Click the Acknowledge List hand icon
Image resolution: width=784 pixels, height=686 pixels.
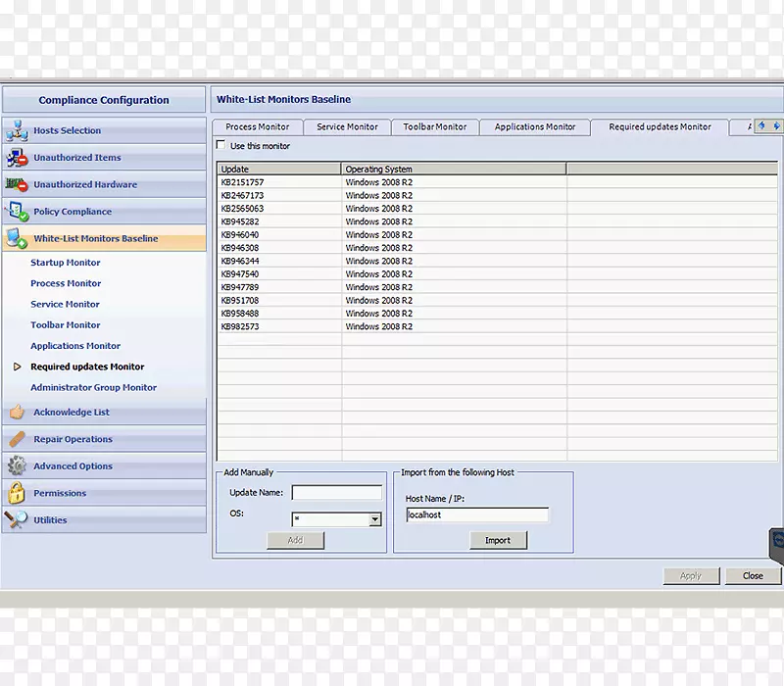(x=17, y=413)
